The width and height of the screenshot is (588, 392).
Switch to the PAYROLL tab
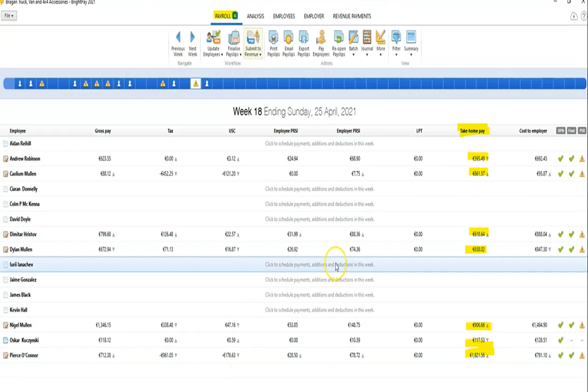(x=226, y=16)
